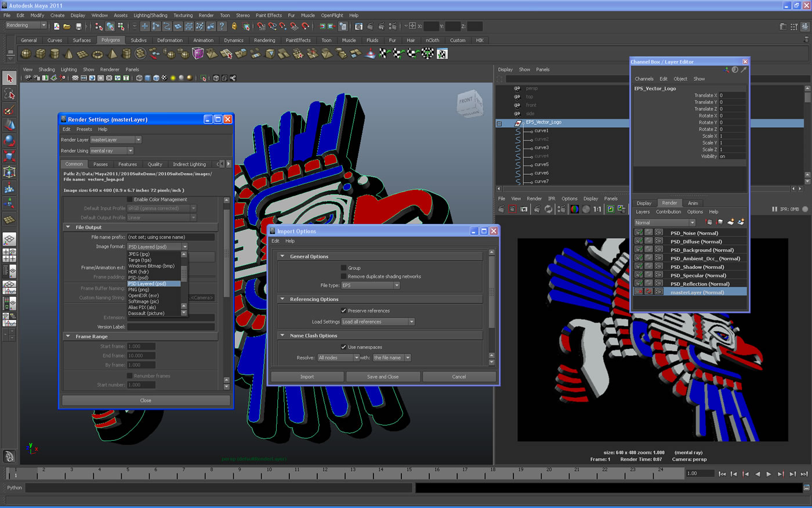Open the Render Using mental ray dropdown
This screenshot has height=508, width=812.
[x=111, y=150]
